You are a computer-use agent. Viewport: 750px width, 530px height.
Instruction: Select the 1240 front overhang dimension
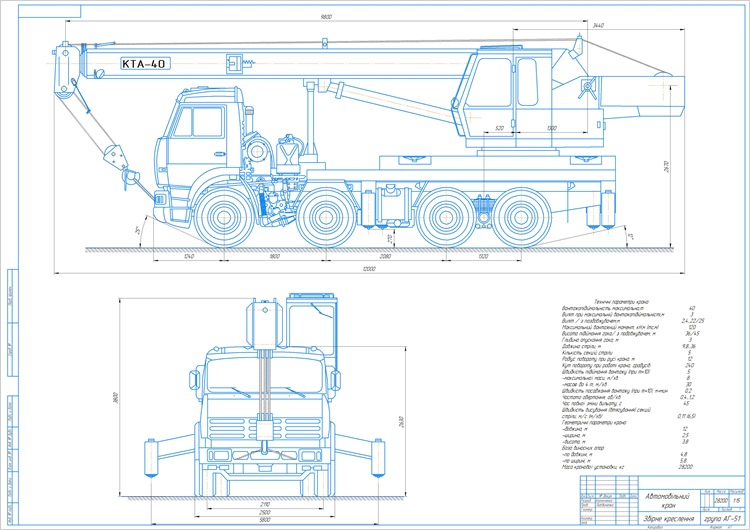189,256
